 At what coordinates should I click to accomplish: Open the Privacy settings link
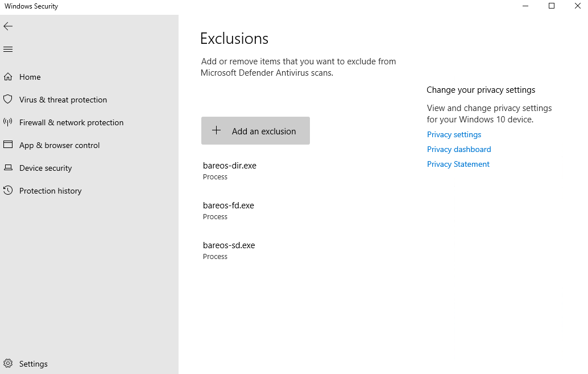[x=453, y=134]
